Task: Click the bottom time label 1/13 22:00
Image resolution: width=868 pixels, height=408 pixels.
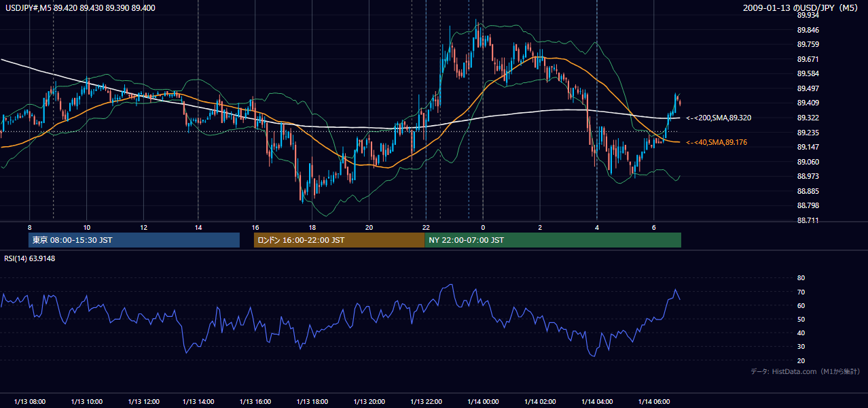Action: click(x=426, y=402)
